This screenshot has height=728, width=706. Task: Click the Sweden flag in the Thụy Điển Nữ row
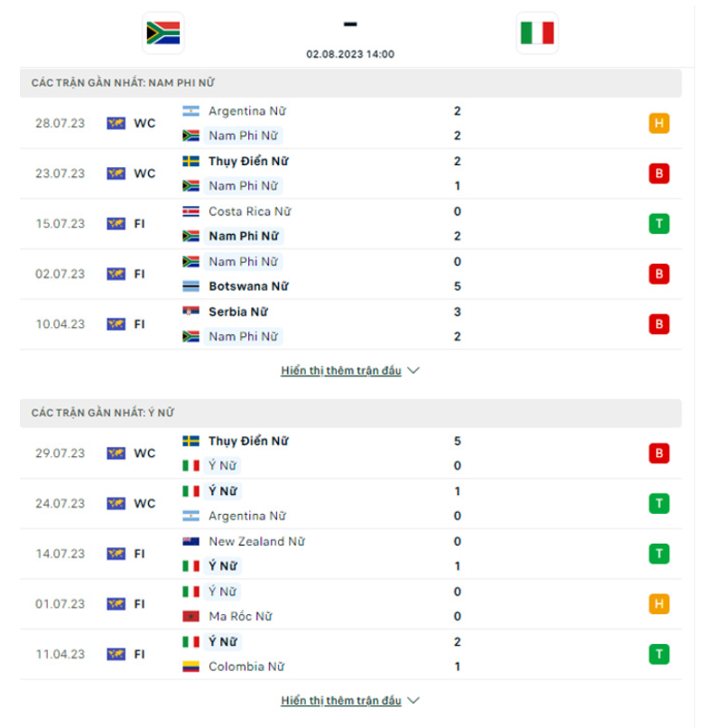coord(193,162)
